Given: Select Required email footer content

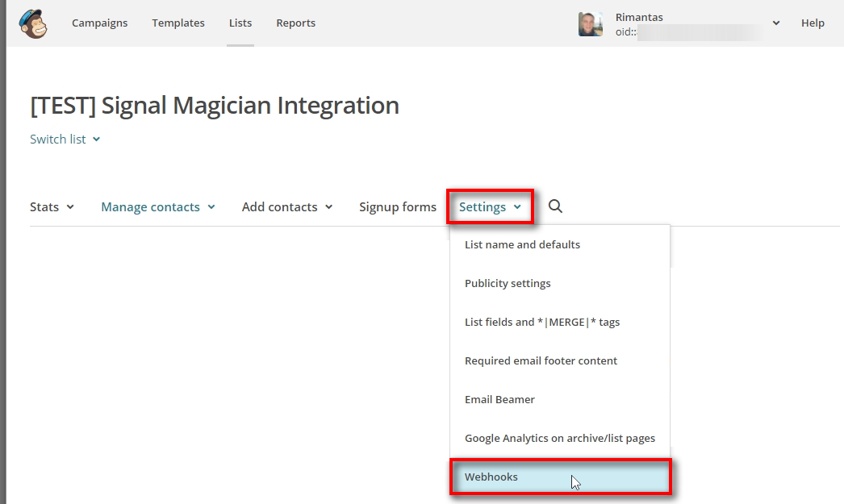Looking at the screenshot, I should (541, 360).
